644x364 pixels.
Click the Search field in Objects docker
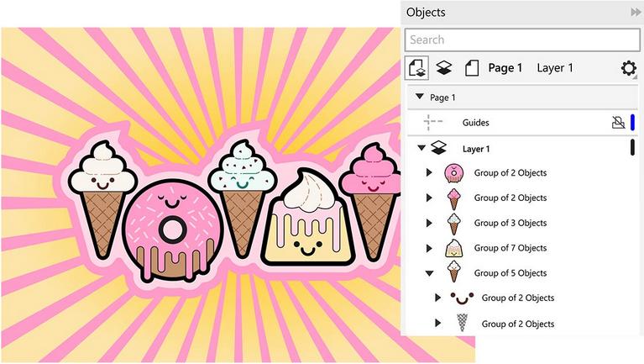pyautogui.click(x=522, y=40)
